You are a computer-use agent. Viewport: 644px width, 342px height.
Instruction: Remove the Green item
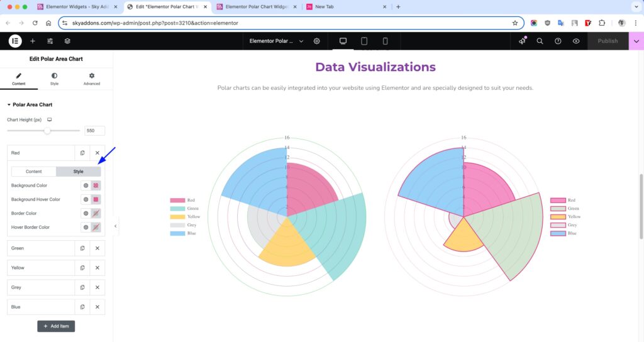pos(97,248)
